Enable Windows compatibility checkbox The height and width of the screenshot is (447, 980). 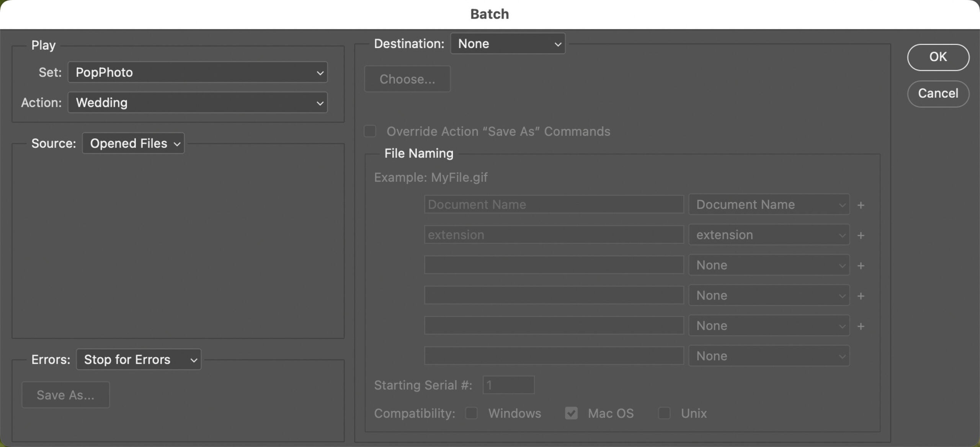click(x=471, y=413)
